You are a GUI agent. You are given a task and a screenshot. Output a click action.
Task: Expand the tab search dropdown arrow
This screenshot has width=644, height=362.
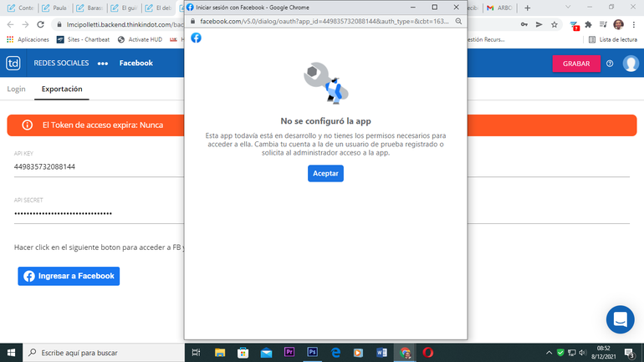pyautogui.click(x=568, y=8)
